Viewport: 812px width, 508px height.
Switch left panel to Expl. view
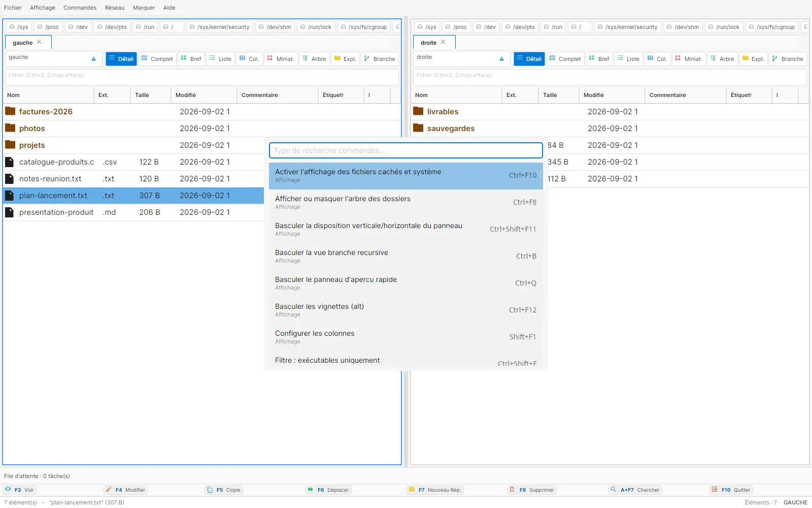tap(345, 59)
